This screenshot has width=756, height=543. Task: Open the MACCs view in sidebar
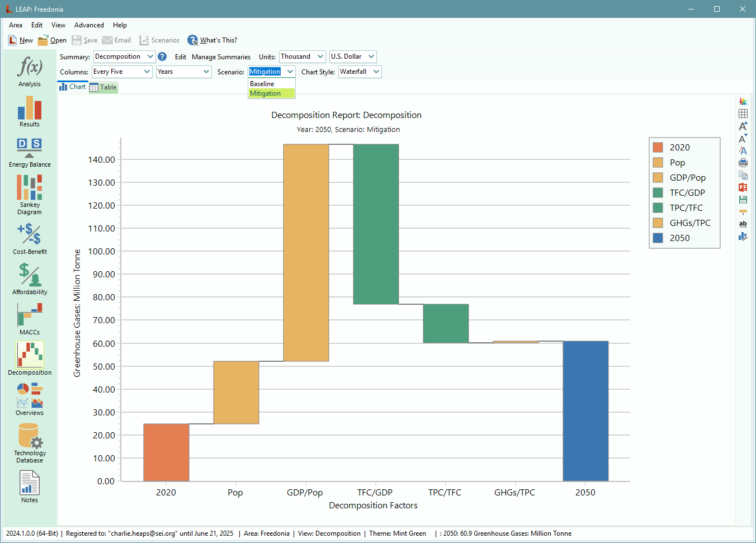(x=30, y=319)
